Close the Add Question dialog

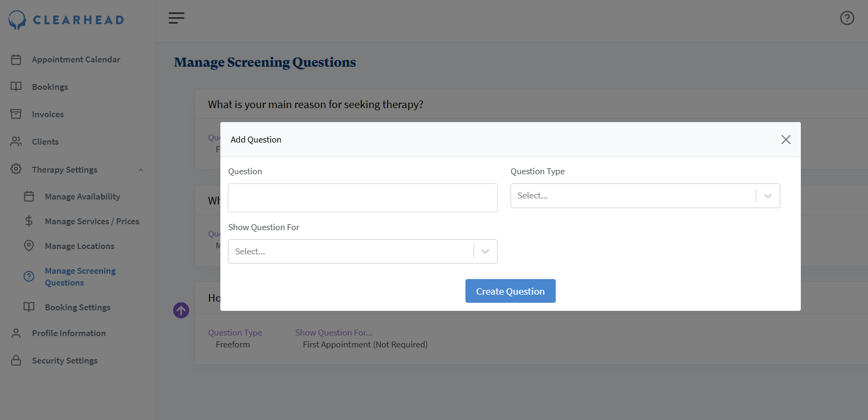786,140
